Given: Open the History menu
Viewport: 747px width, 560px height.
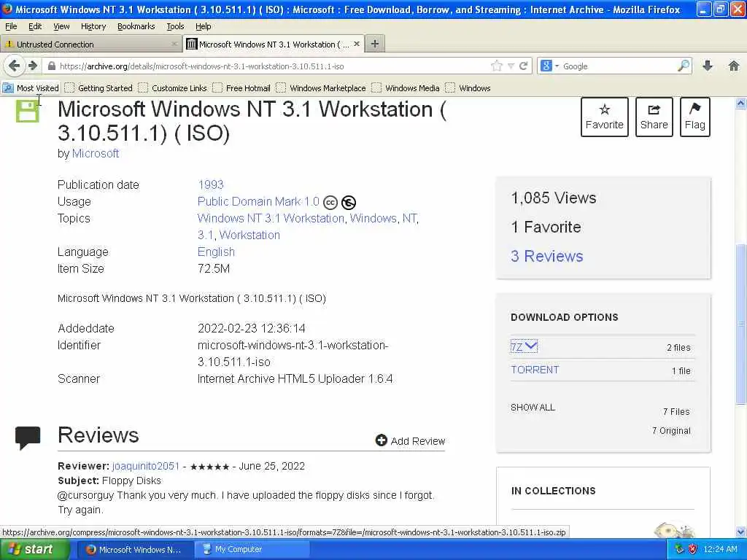Looking at the screenshot, I should click(93, 26).
